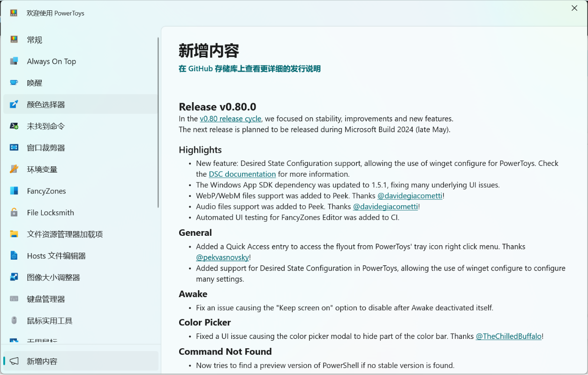Select 图像大小调整器 in sidebar

pos(80,277)
